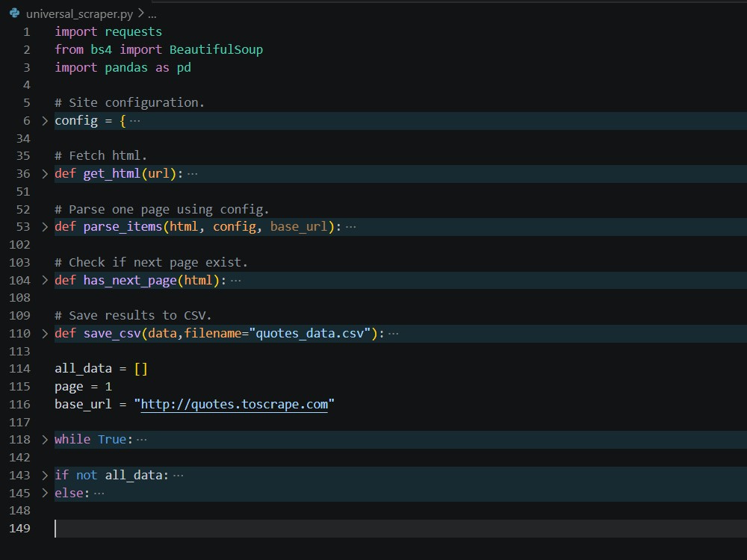Click the Python file icon in breadcrumb
This screenshot has height=560, width=747.
click(x=15, y=13)
